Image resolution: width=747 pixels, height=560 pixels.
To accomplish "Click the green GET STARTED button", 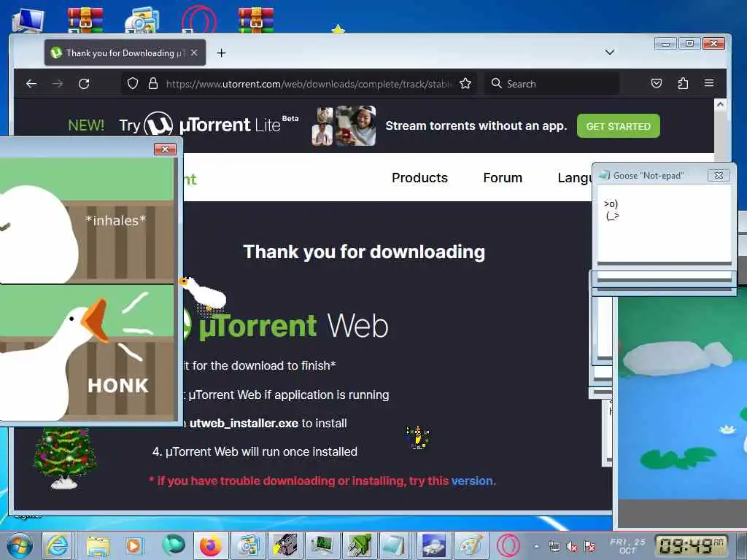I will click(619, 126).
